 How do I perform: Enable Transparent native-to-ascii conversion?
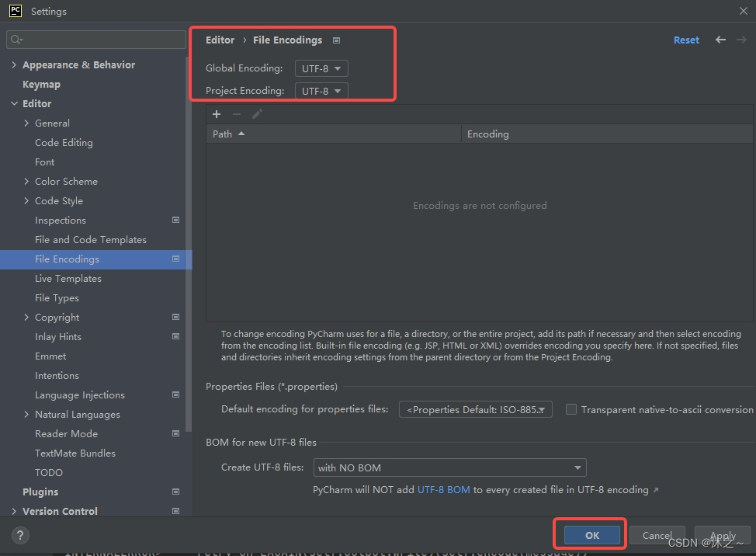(571, 409)
